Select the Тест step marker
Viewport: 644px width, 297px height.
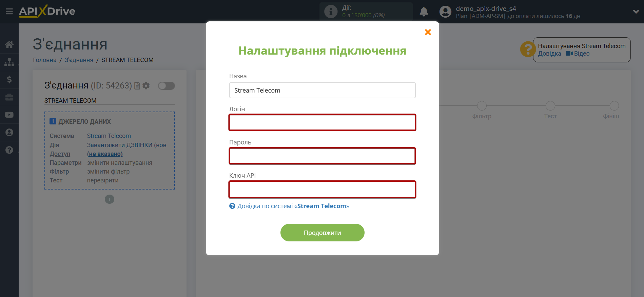[x=550, y=106]
